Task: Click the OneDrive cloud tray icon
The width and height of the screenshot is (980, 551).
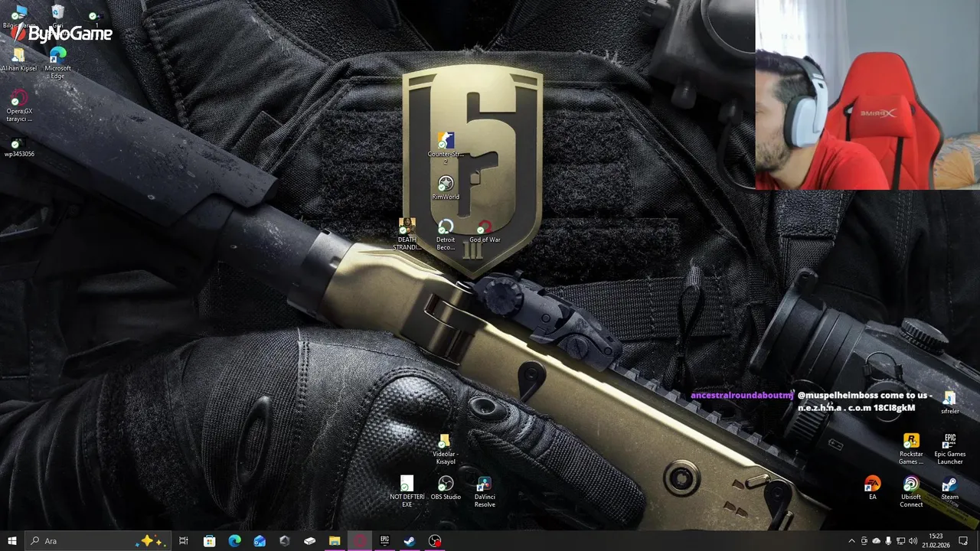Action: click(877, 541)
